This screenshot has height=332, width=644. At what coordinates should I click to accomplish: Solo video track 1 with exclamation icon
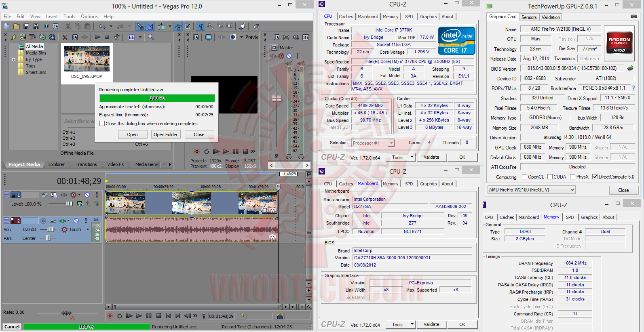pyautogui.click(x=97, y=195)
